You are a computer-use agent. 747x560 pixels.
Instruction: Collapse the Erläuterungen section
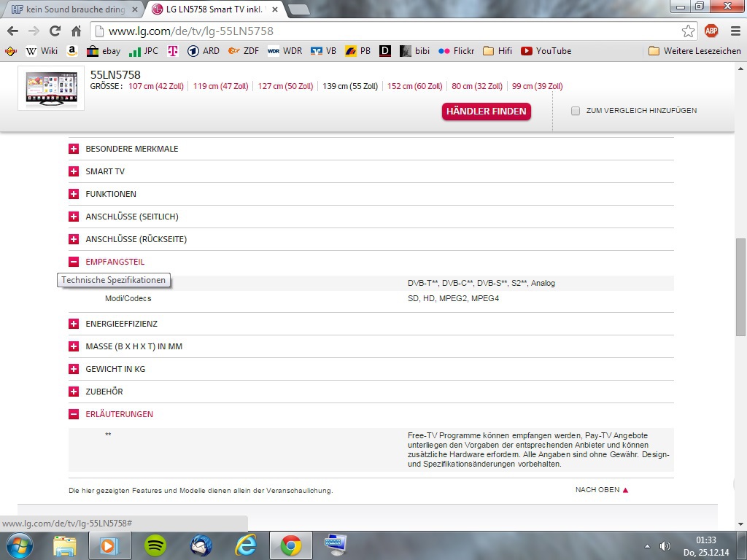click(x=74, y=414)
